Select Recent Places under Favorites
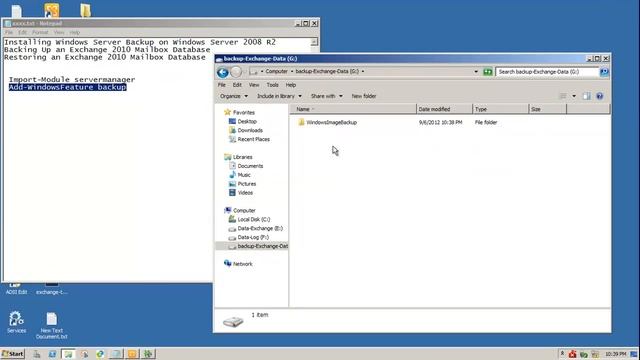Screen dimensions: 640x360 (x=253, y=139)
